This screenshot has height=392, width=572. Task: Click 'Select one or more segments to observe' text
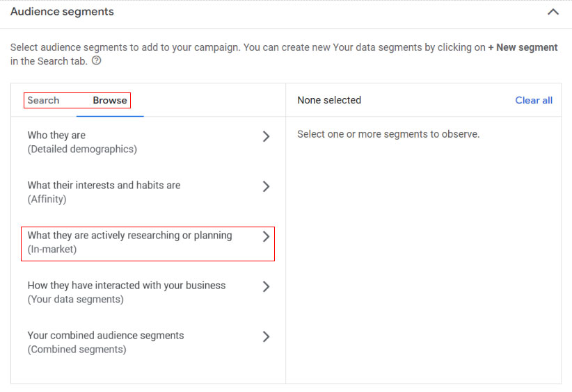(x=388, y=134)
